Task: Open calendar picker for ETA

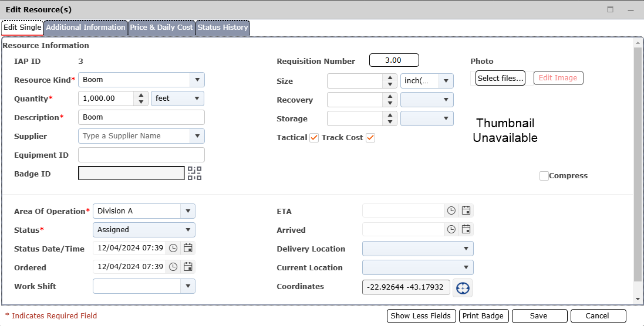Action: 466,210
